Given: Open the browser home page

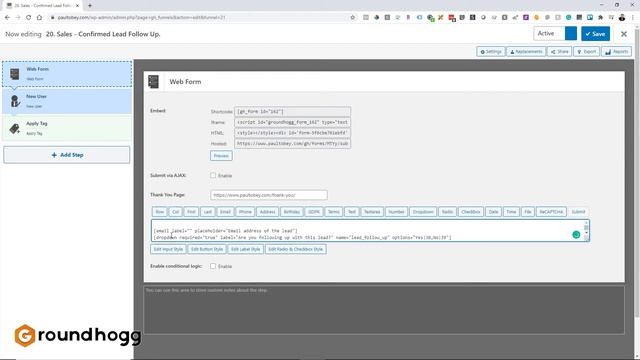Looking at the screenshot, I should click(39, 18).
